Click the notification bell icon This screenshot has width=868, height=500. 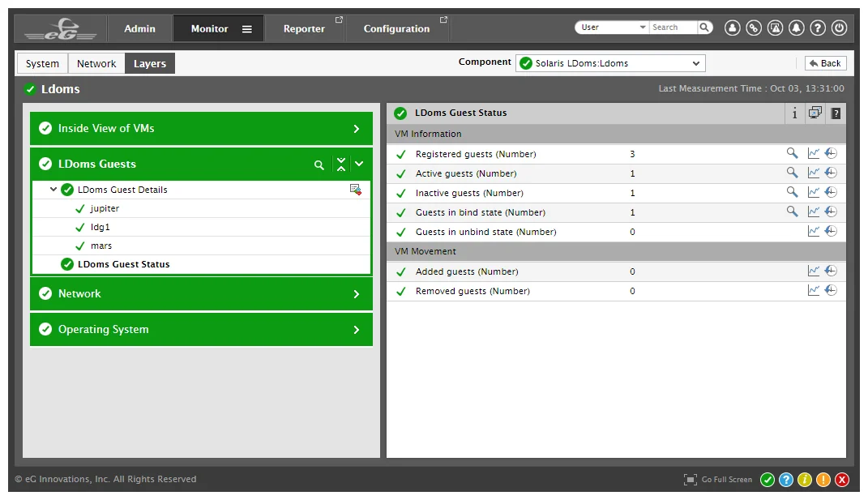click(796, 28)
